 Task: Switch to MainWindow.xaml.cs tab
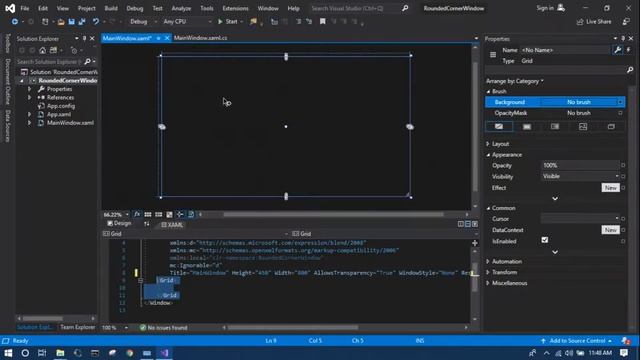(200, 38)
